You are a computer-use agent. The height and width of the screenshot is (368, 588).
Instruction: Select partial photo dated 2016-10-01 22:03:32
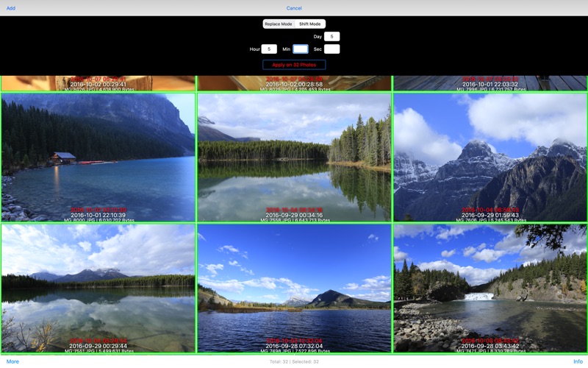490,83
